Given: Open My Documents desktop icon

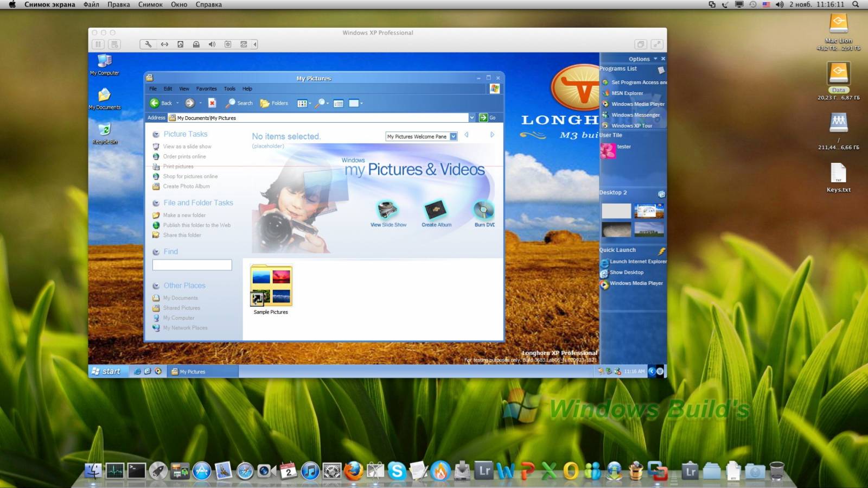Looking at the screenshot, I should [x=104, y=99].
